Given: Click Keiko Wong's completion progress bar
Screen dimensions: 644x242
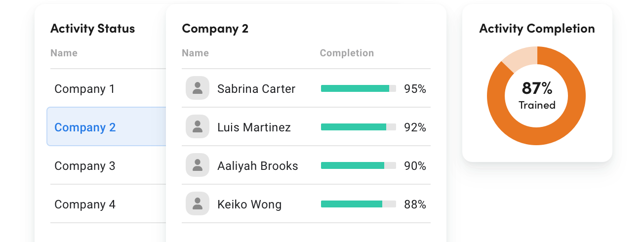Looking at the screenshot, I should click(x=358, y=204).
